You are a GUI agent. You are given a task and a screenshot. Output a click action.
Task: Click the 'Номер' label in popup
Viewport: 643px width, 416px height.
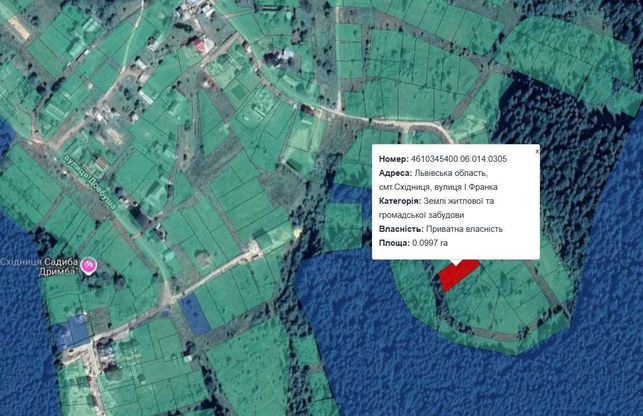(394, 159)
